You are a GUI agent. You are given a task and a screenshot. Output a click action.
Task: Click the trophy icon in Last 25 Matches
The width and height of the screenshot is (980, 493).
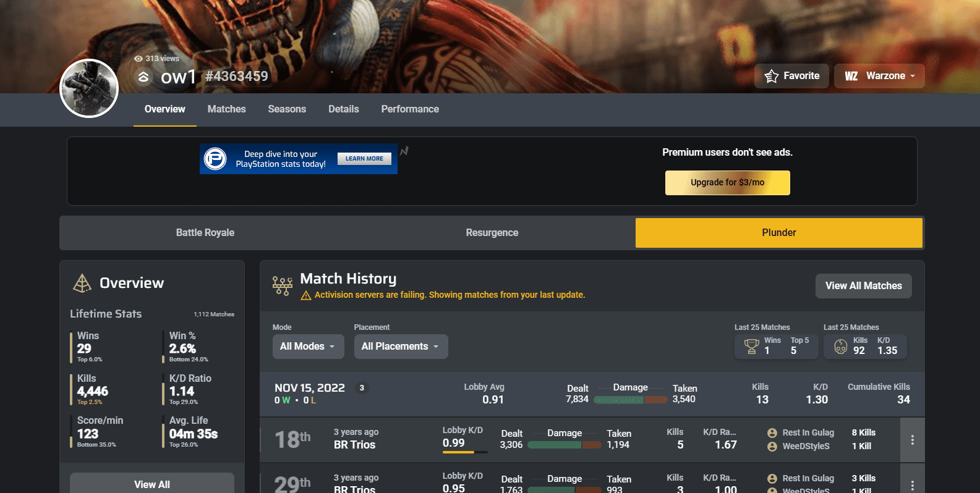click(751, 346)
